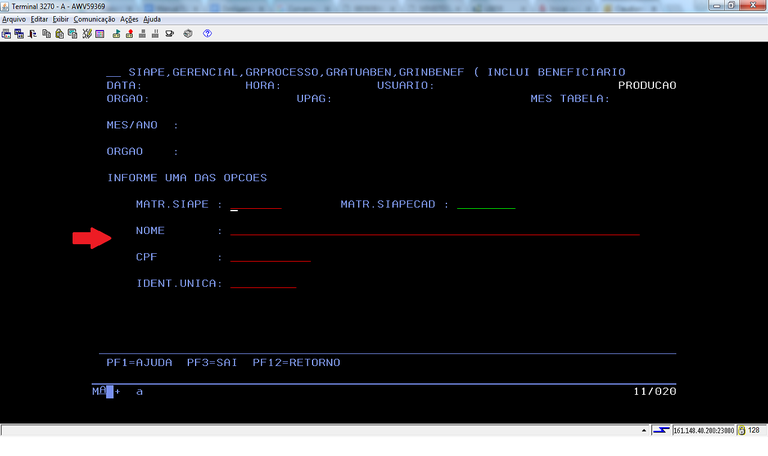This screenshot has height=456, width=768.
Task: Open the Ações menu
Action: coord(129,19)
